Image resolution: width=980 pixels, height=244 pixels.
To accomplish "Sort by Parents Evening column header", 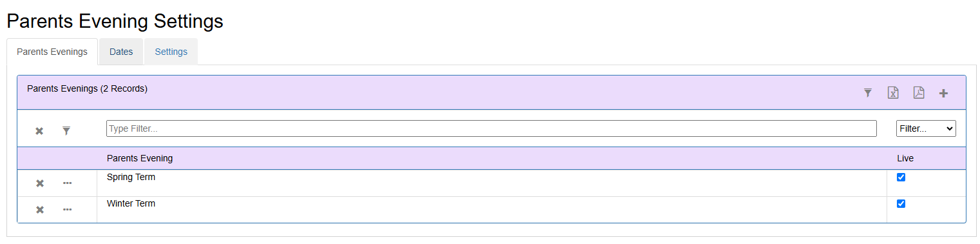I will click(140, 158).
